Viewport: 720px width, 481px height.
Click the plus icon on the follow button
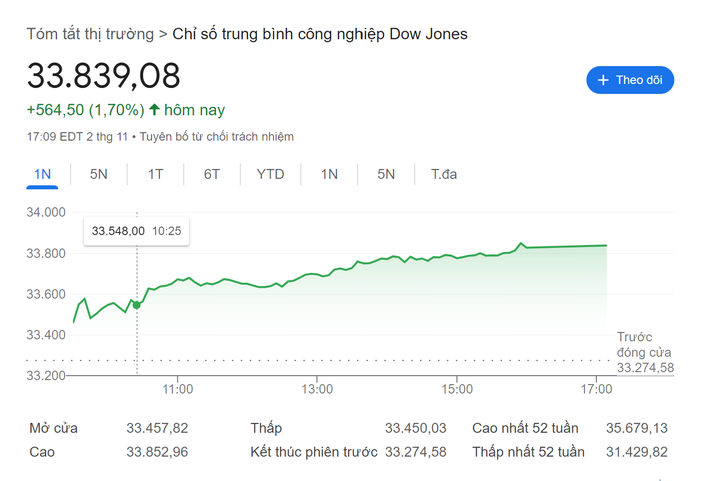click(603, 80)
